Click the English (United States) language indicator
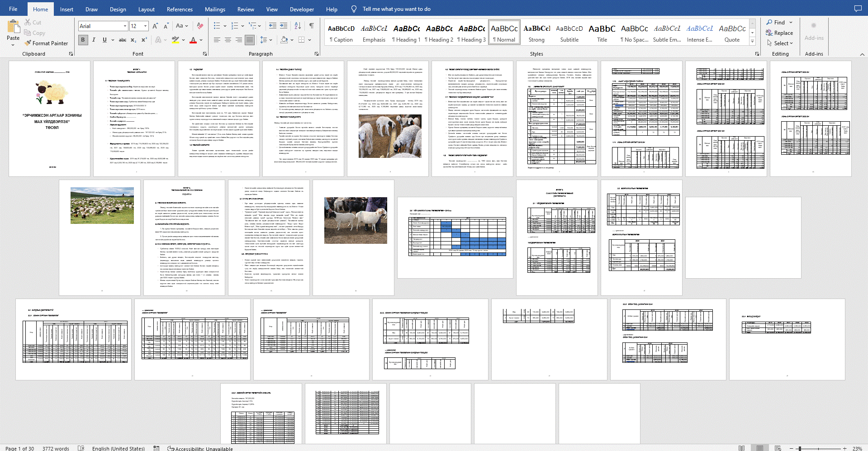 click(119, 448)
